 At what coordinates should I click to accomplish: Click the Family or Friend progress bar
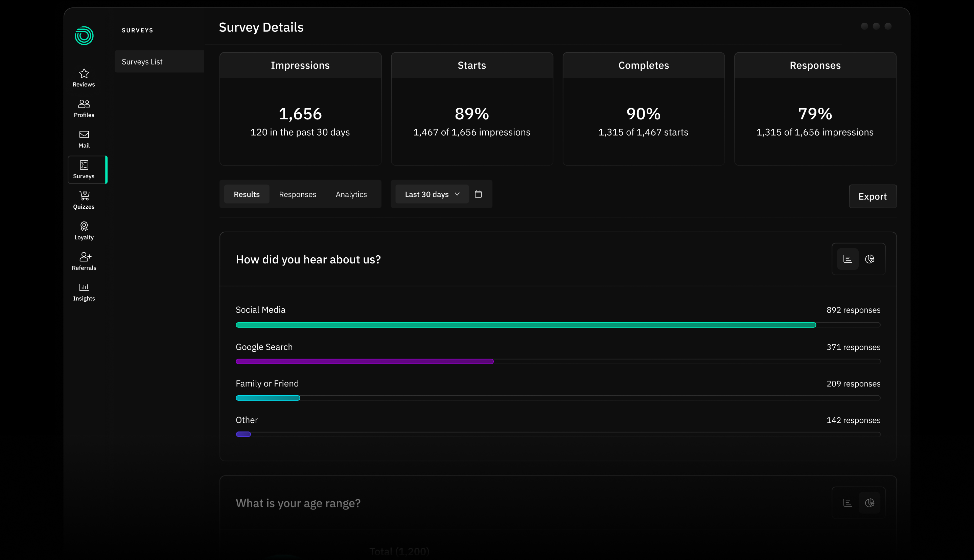(558, 398)
